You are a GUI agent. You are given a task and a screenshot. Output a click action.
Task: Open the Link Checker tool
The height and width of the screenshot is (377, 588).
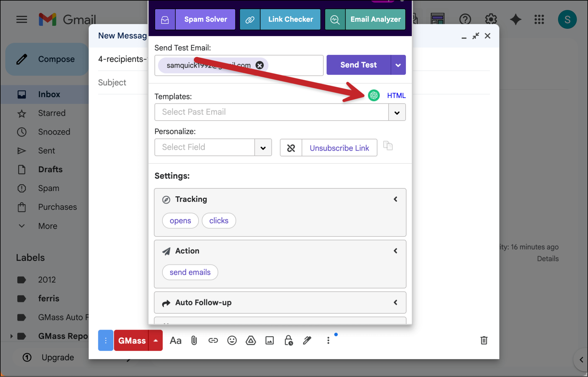click(291, 19)
